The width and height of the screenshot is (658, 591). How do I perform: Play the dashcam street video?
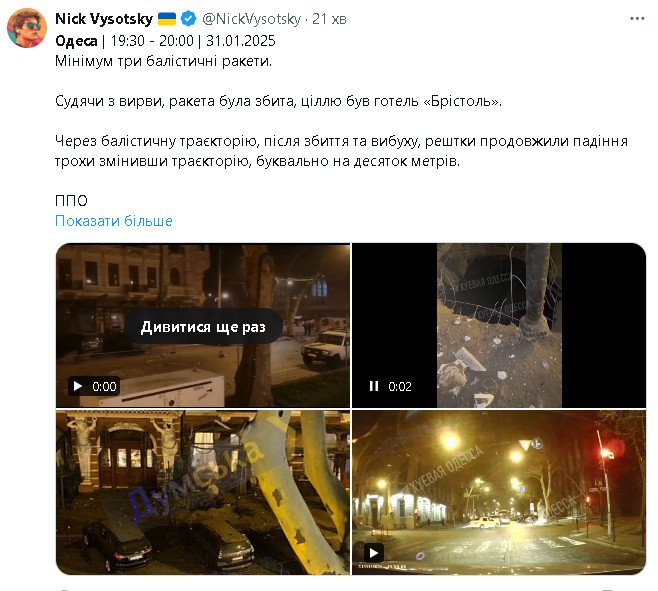click(x=373, y=553)
